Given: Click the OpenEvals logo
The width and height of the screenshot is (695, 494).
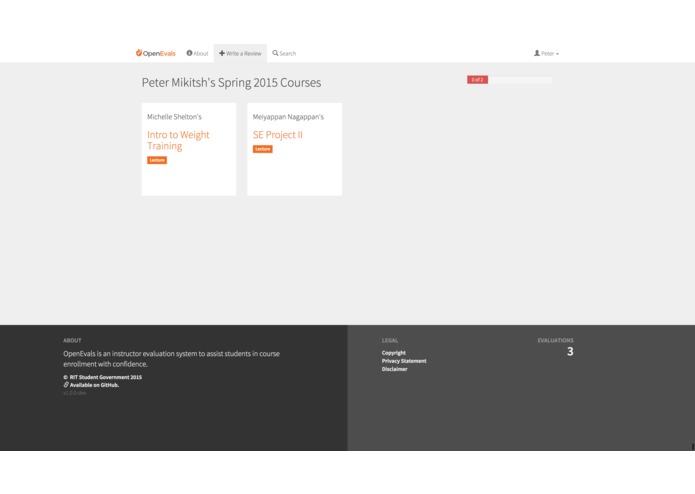Looking at the screenshot, I should [156, 53].
